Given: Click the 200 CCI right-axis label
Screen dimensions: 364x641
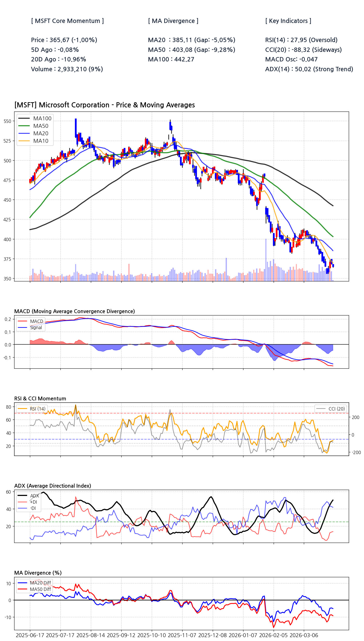Looking at the screenshot, I should [x=356, y=417].
